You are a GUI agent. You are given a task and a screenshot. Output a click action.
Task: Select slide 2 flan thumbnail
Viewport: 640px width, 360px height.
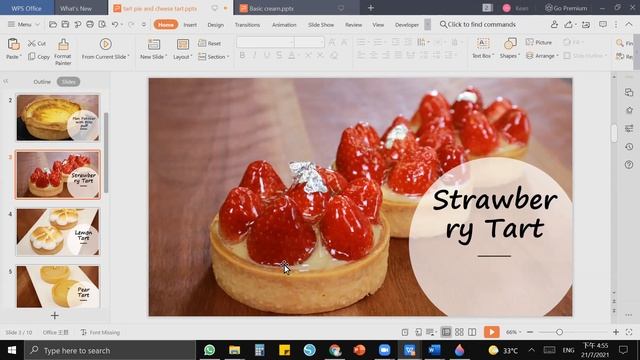point(58,118)
